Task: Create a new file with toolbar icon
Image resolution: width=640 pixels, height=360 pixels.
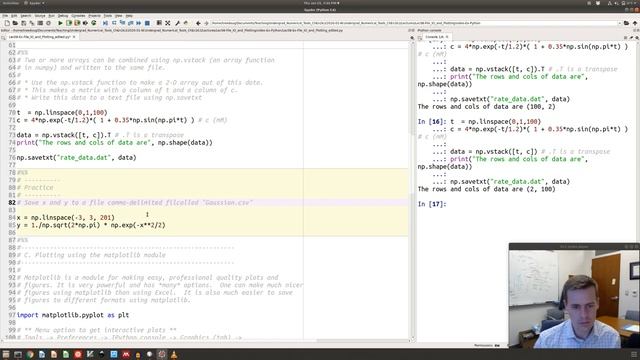Action: point(7,23)
